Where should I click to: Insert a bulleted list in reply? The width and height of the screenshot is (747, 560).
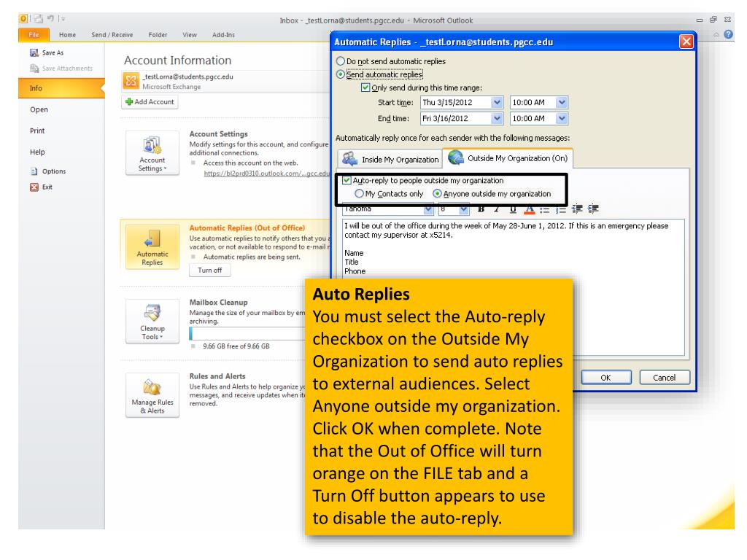(x=544, y=209)
